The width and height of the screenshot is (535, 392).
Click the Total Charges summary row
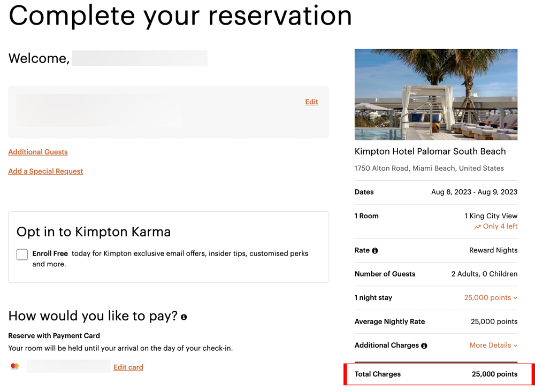[x=435, y=374]
